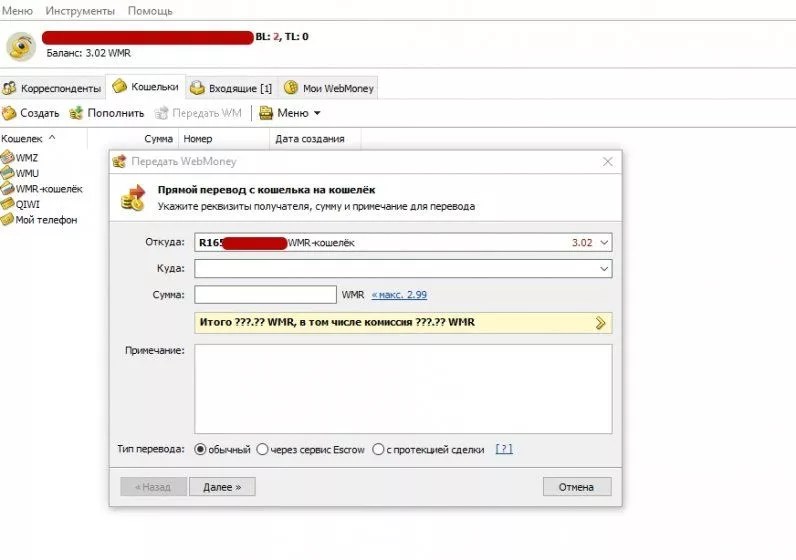Click the WebMoney ant avatar icon

pyautogui.click(x=21, y=46)
